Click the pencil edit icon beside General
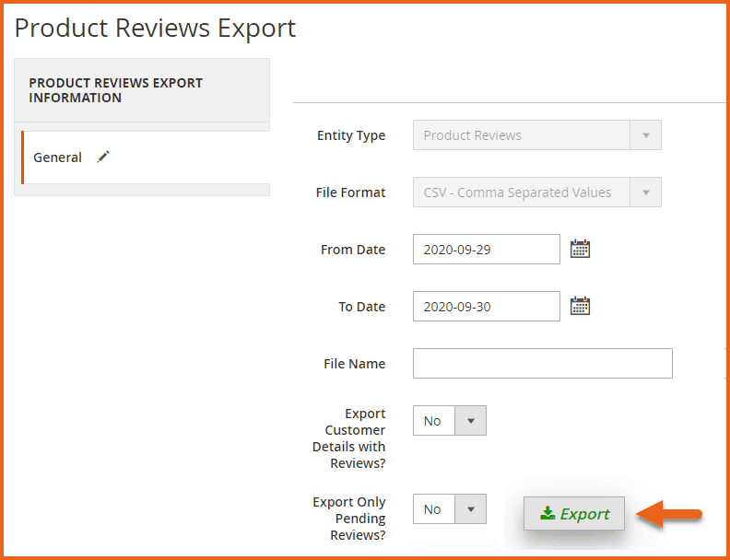The height and width of the screenshot is (560, 730). 103,157
